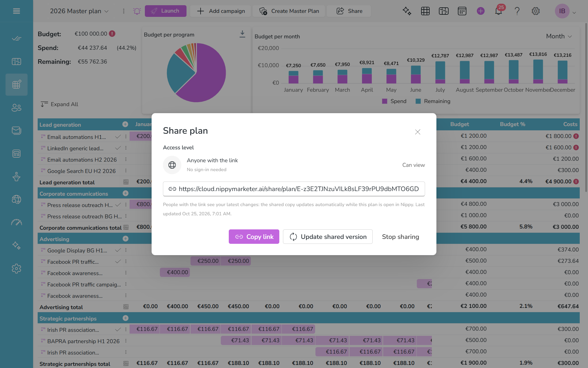Click the Copy link button
588x368 pixels.
coord(254,237)
